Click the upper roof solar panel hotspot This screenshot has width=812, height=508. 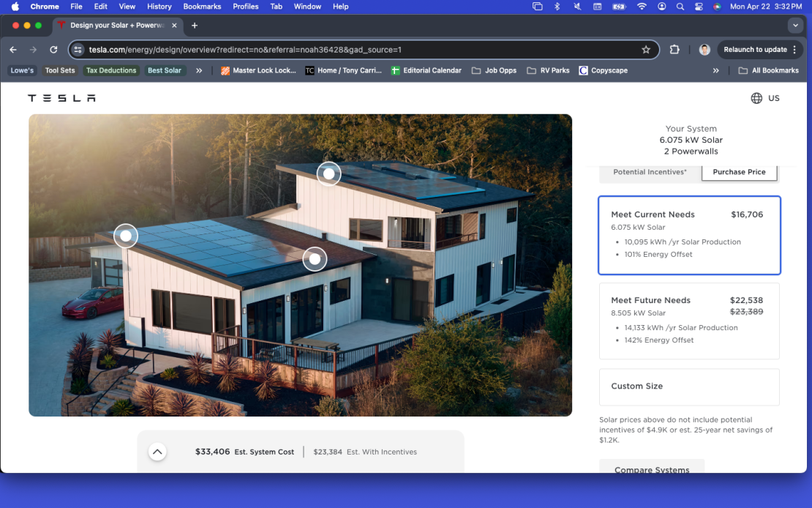(329, 174)
